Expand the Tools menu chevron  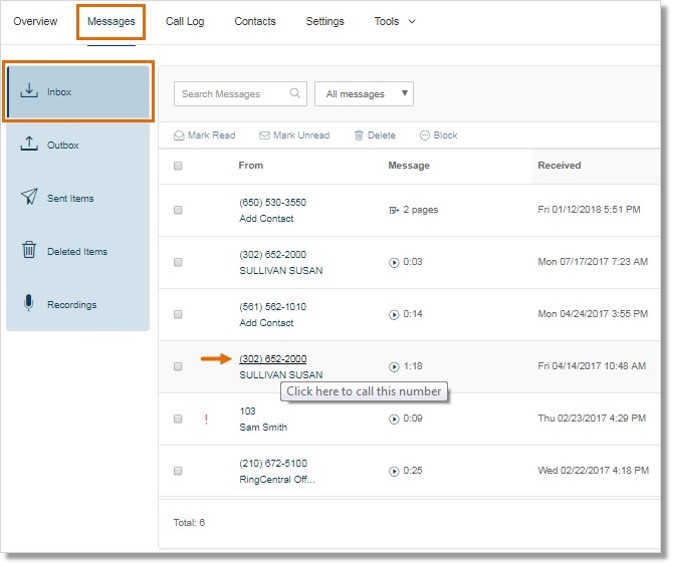(x=412, y=21)
